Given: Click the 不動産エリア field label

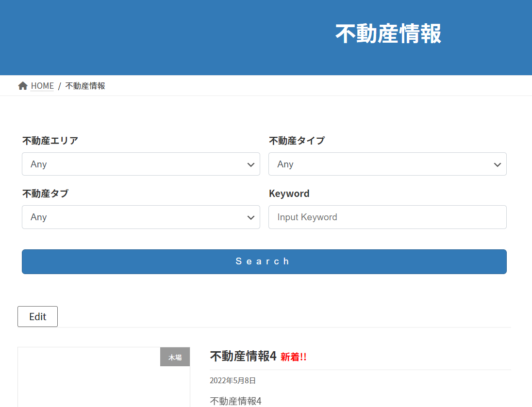Looking at the screenshot, I should pos(50,141).
